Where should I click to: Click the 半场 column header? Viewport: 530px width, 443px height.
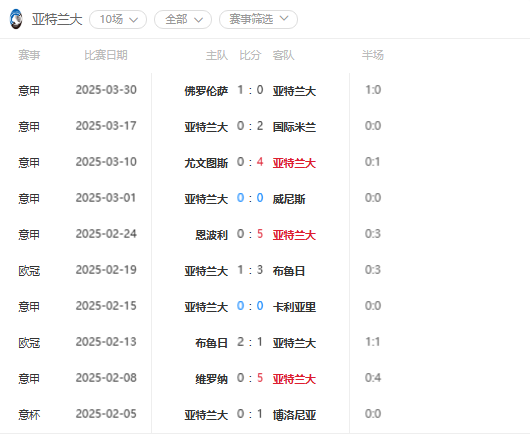(372, 55)
